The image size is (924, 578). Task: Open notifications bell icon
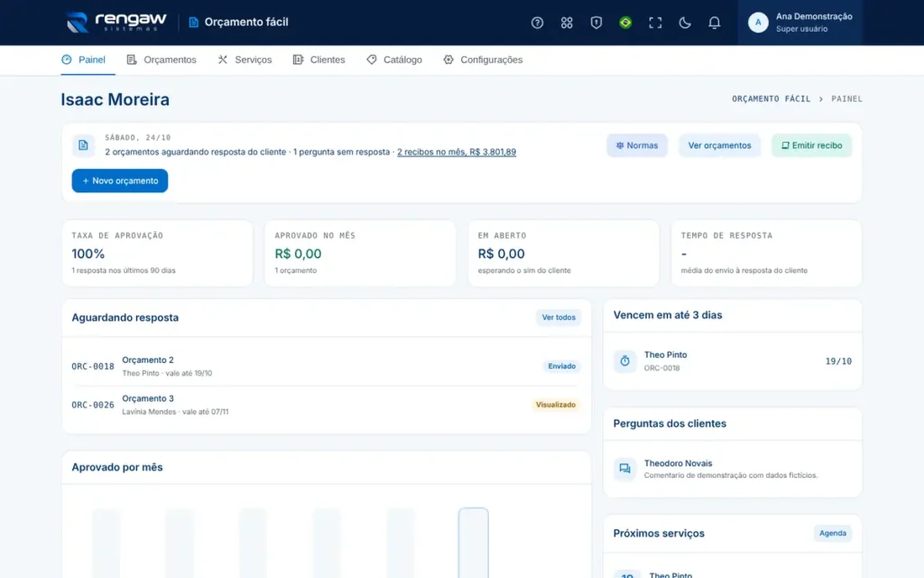[714, 23]
